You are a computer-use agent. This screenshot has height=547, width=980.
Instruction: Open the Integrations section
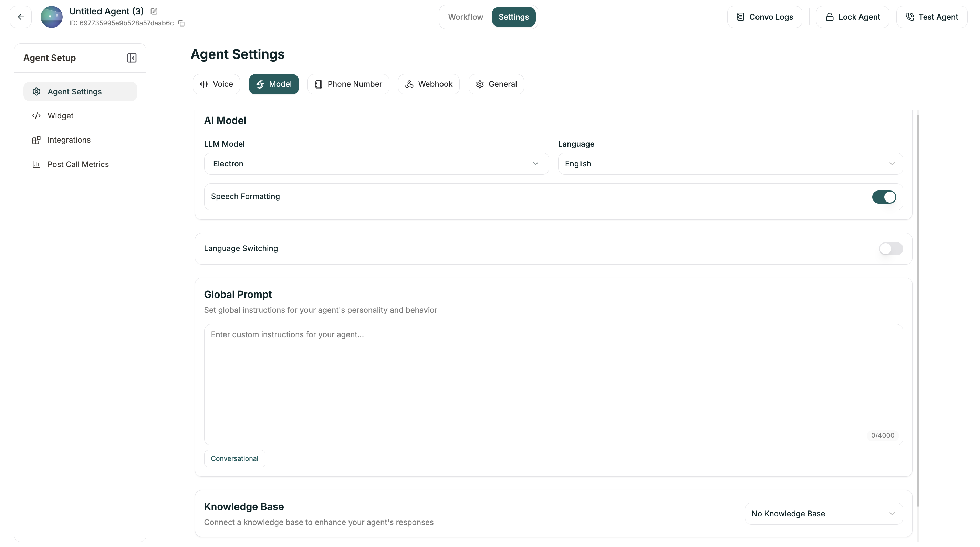click(x=69, y=140)
